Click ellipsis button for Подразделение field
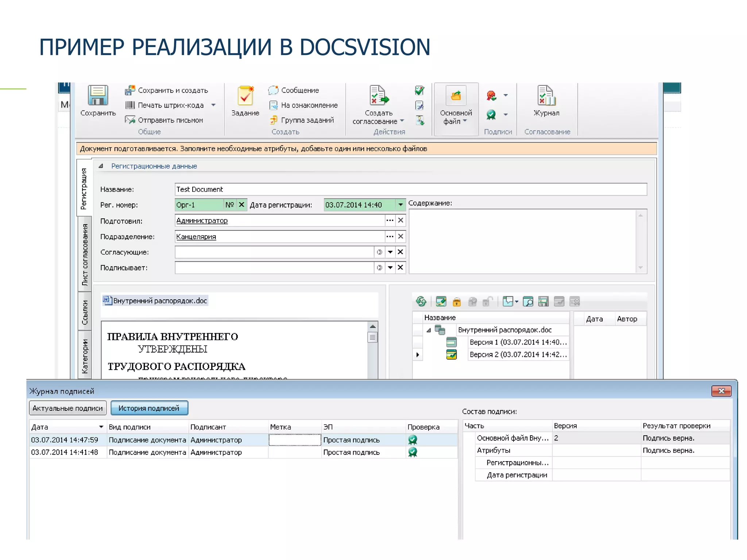The image size is (747, 560). click(390, 236)
